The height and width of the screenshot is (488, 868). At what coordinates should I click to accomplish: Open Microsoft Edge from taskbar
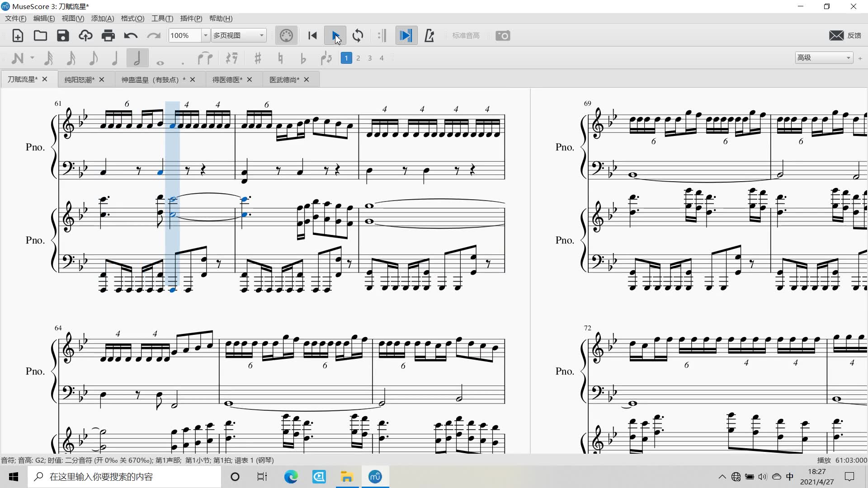point(291,477)
